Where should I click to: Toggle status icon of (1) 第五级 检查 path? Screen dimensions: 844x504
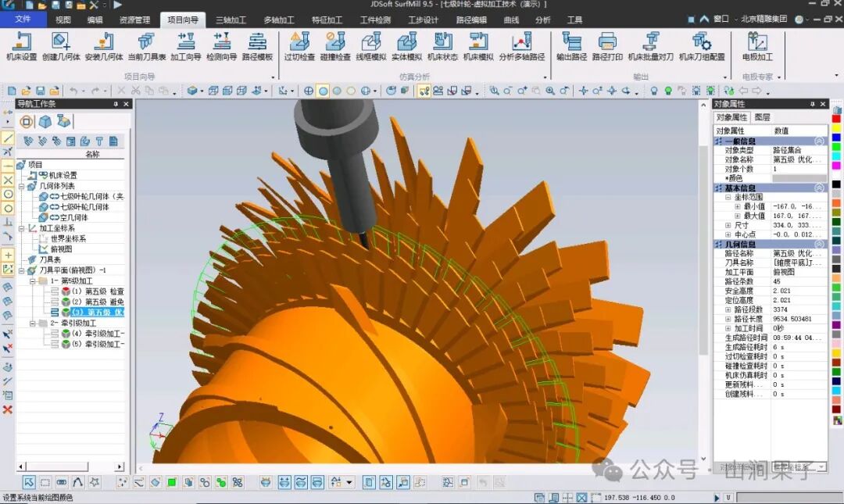[66, 291]
